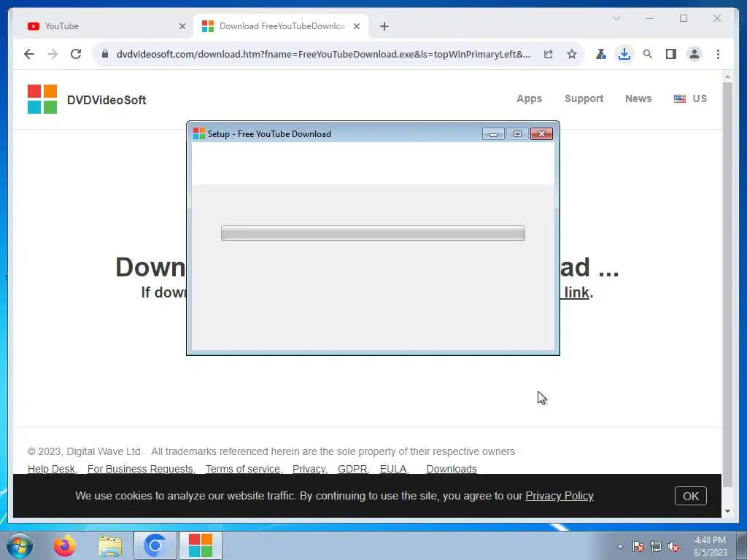The image size is (747, 560).
Task: Open the Chrome Labs flask icon
Action: 601,54
